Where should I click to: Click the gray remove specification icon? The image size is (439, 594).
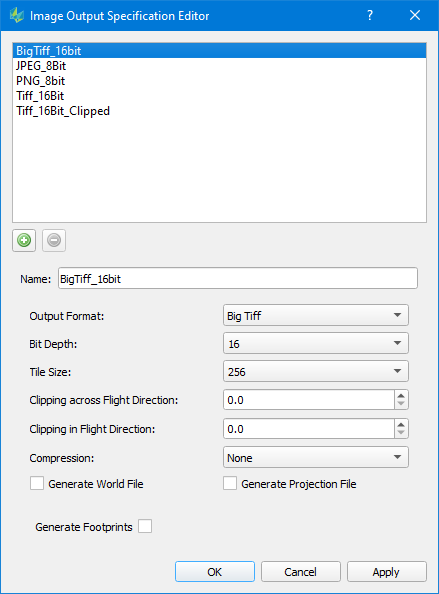[x=54, y=240]
